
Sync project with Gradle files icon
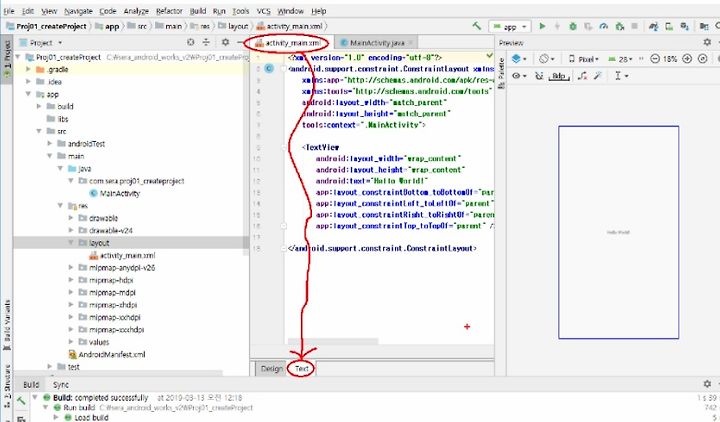(x=653, y=27)
